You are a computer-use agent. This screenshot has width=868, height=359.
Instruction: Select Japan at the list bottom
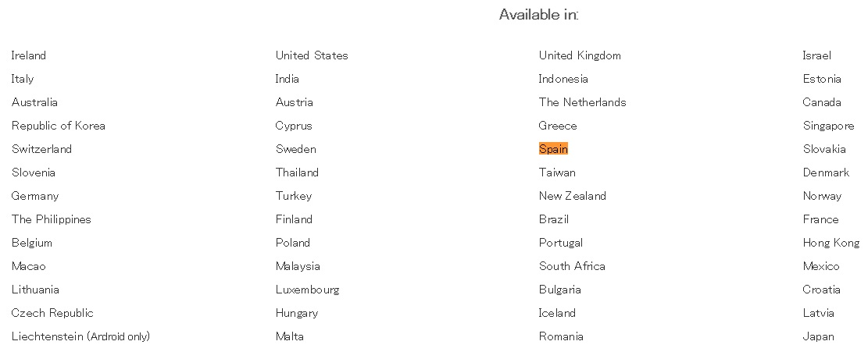coord(818,336)
